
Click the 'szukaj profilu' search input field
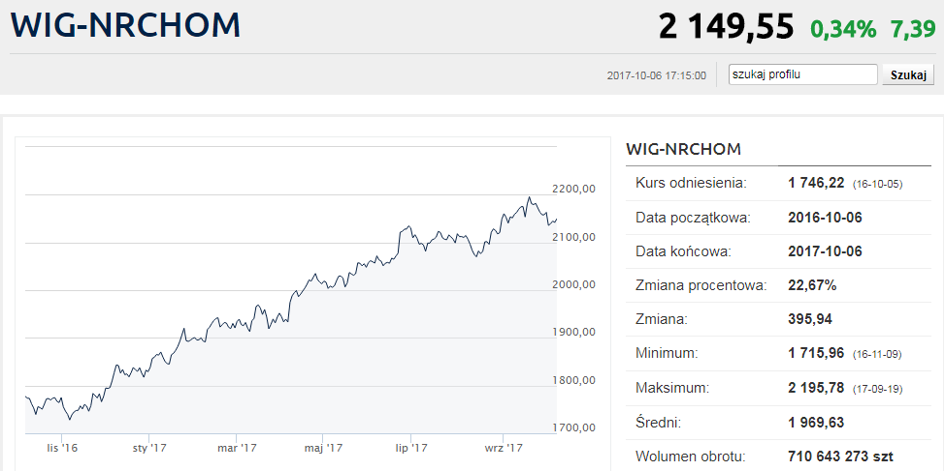(803, 75)
